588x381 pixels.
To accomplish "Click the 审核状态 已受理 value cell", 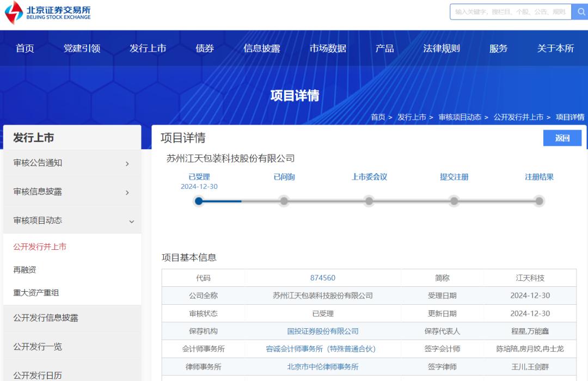I will coord(323,314).
